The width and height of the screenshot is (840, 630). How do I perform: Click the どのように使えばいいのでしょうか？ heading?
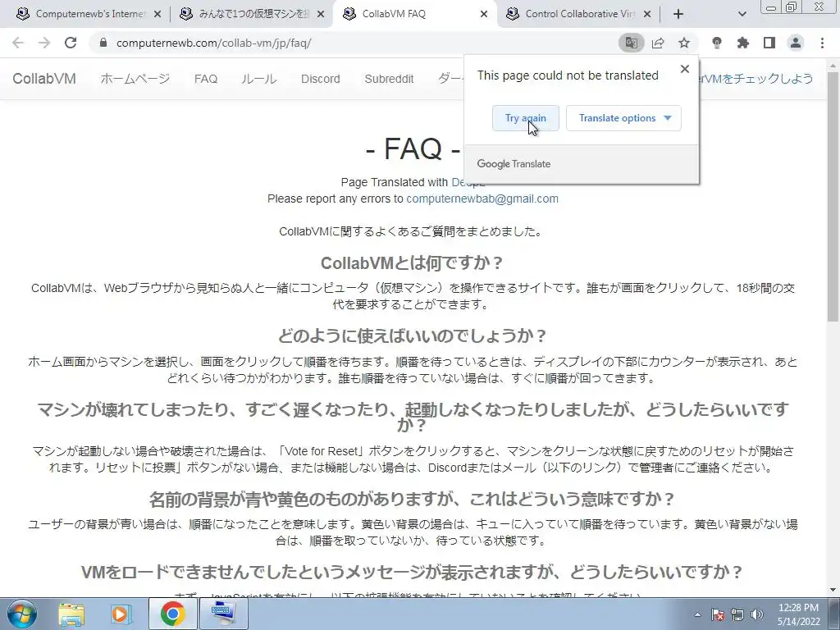[x=412, y=336]
